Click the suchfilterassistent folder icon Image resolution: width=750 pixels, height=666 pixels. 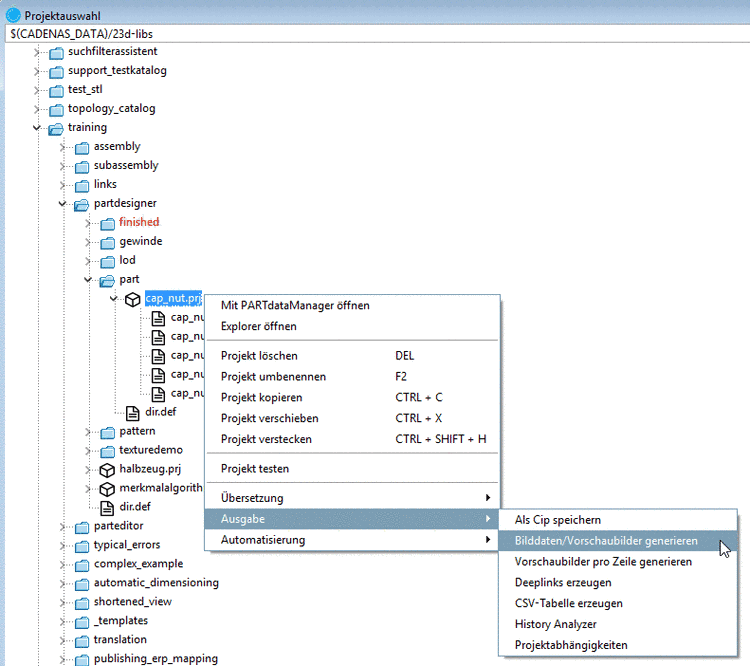[x=56, y=52]
